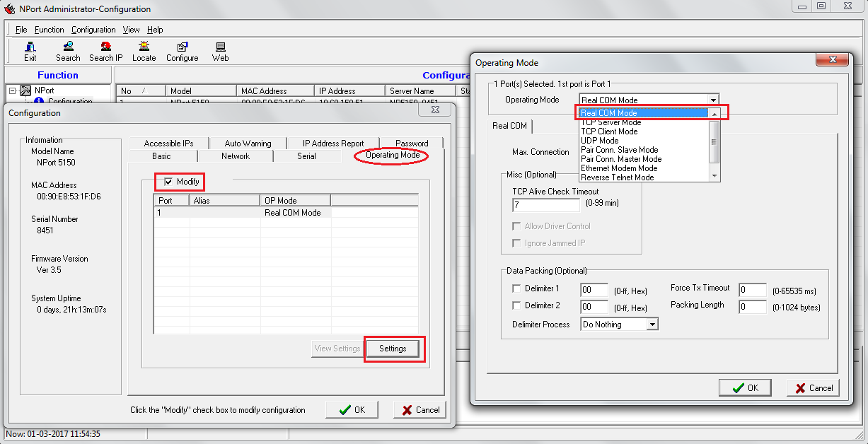Screen dimensions: 868x444
Task: Choose Reverse Telnet Mode option
Action: (x=644, y=177)
